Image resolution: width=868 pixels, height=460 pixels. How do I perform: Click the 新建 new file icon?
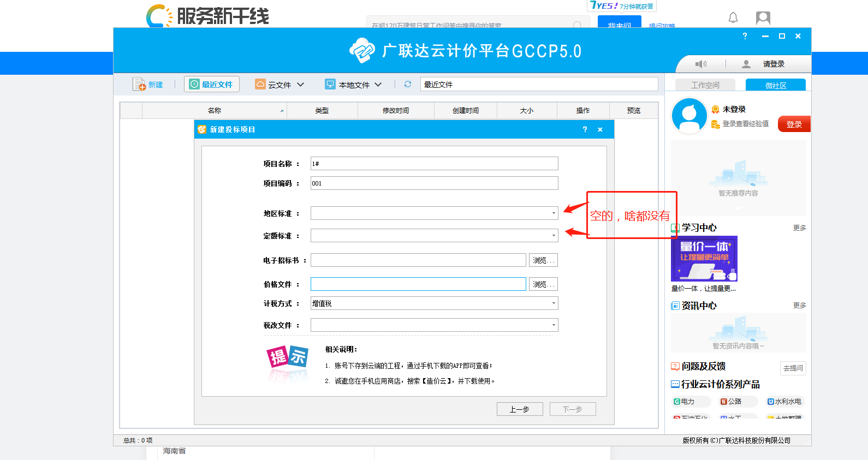pyautogui.click(x=139, y=85)
